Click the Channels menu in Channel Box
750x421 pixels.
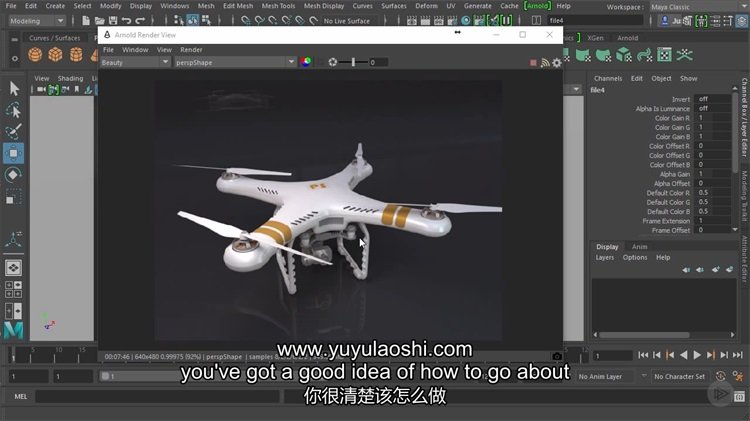click(x=608, y=78)
